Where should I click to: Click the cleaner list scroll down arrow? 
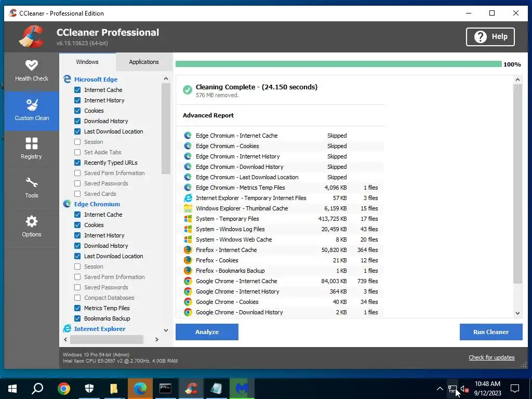click(x=166, y=330)
